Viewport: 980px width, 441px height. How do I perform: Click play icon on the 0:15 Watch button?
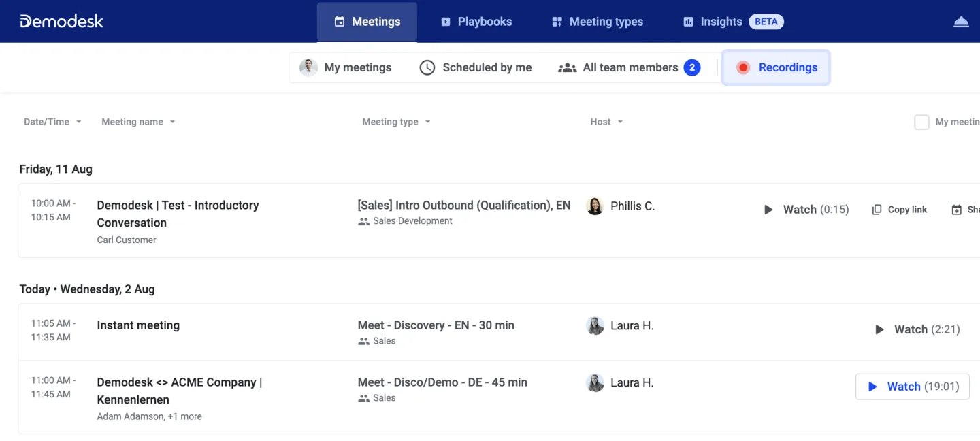pos(768,210)
